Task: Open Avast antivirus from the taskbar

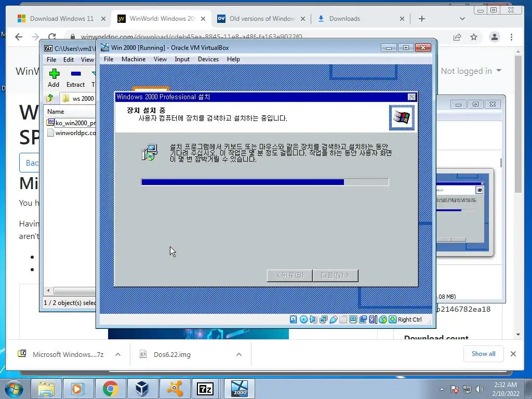Action: (174, 389)
